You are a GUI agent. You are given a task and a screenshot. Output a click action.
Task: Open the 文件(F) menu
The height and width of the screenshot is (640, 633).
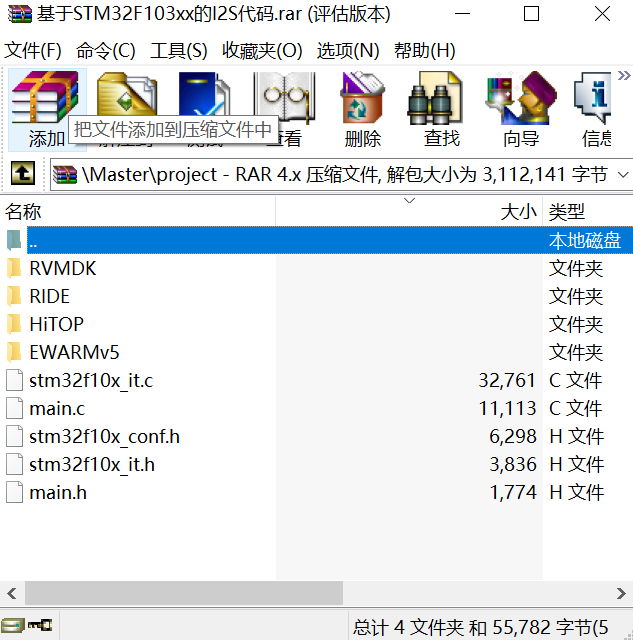[33, 51]
